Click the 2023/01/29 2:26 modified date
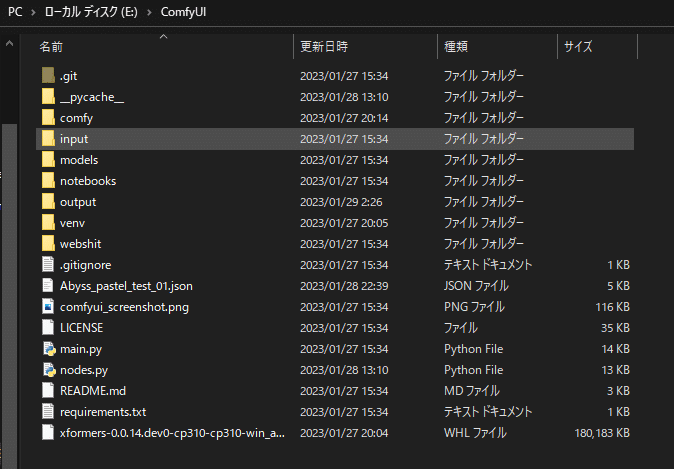This screenshot has width=674, height=469. click(341, 202)
